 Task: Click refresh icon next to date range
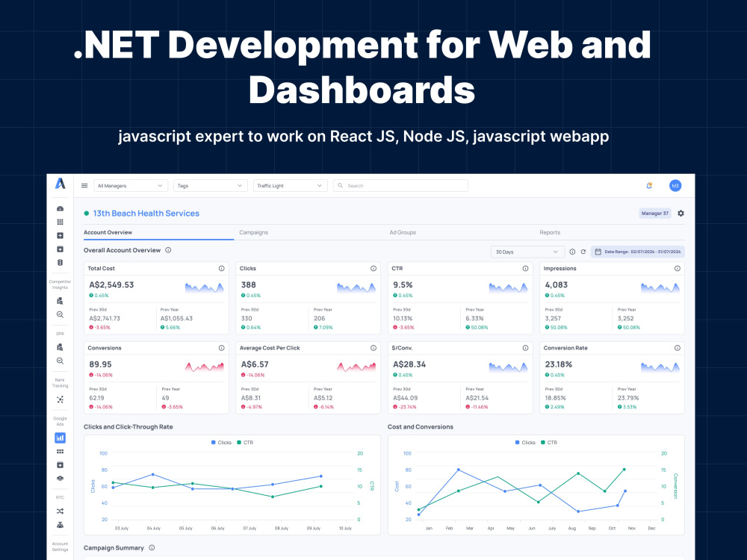(583, 252)
